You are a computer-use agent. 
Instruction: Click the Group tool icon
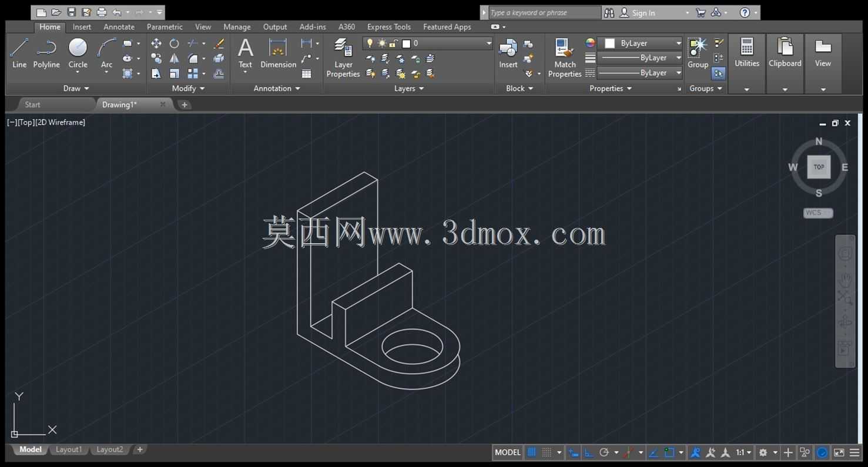[x=698, y=53]
